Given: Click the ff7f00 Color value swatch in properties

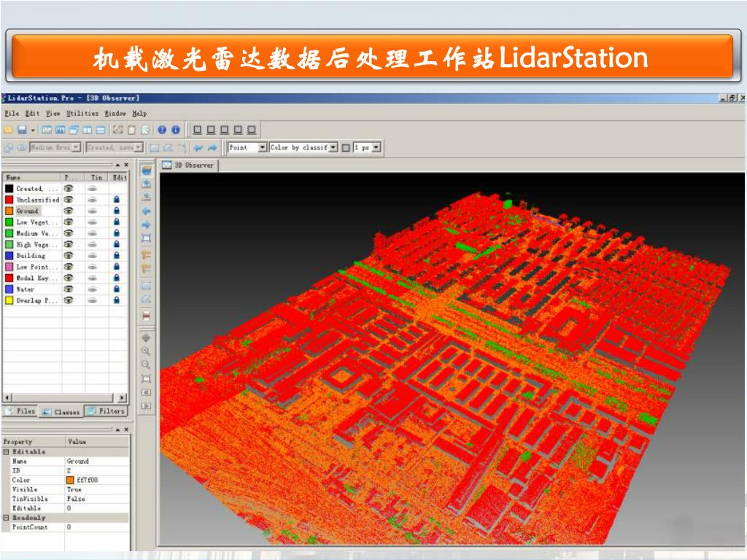Looking at the screenshot, I should (x=70, y=480).
